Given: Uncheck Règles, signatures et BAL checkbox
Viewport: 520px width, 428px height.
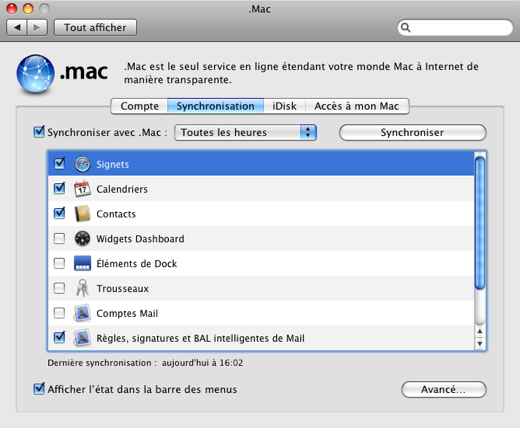Looking at the screenshot, I should point(59,337).
